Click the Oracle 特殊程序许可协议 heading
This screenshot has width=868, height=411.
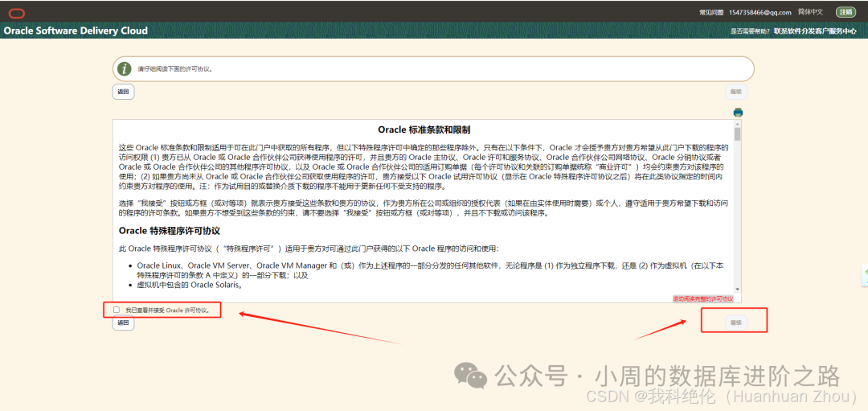(170, 230)
